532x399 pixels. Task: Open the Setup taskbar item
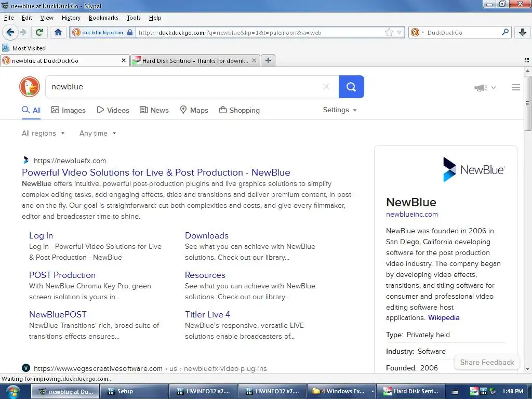click(134, 391)
